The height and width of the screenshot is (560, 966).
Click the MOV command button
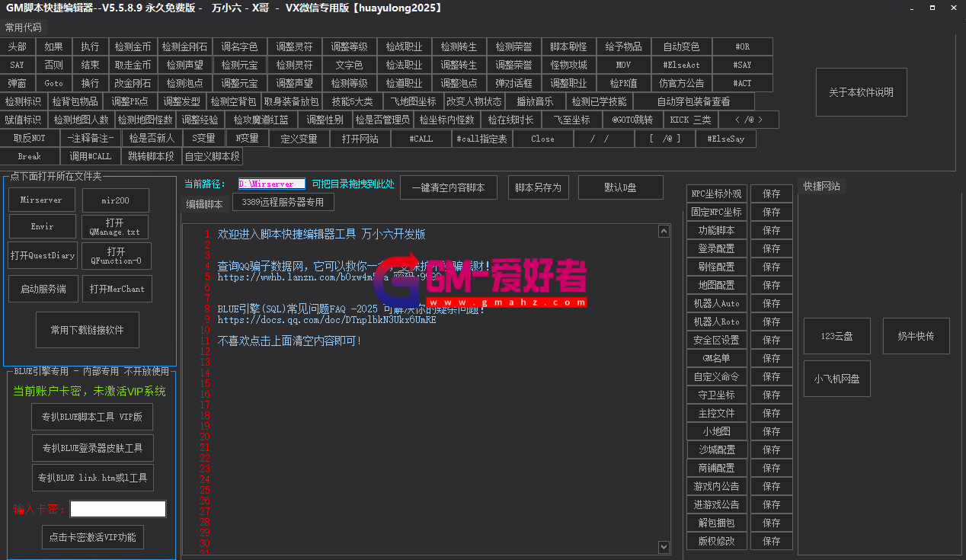pyautogui.click(x=623, y=65)
